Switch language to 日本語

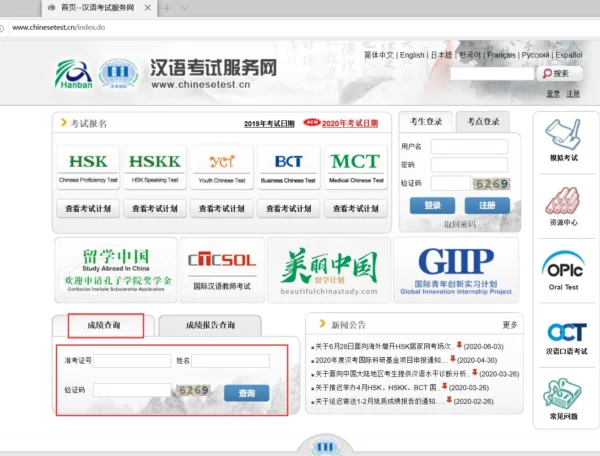(x=442, y=55)
